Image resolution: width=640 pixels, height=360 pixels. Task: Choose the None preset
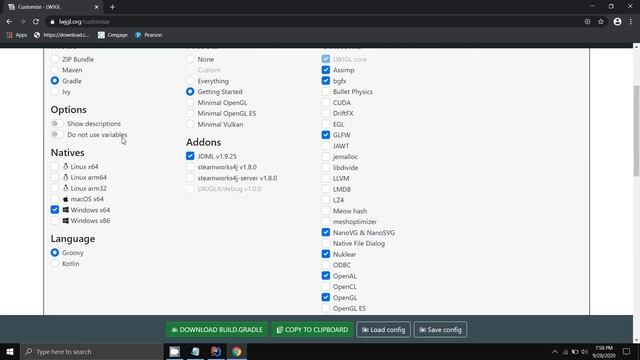[190, 59]
